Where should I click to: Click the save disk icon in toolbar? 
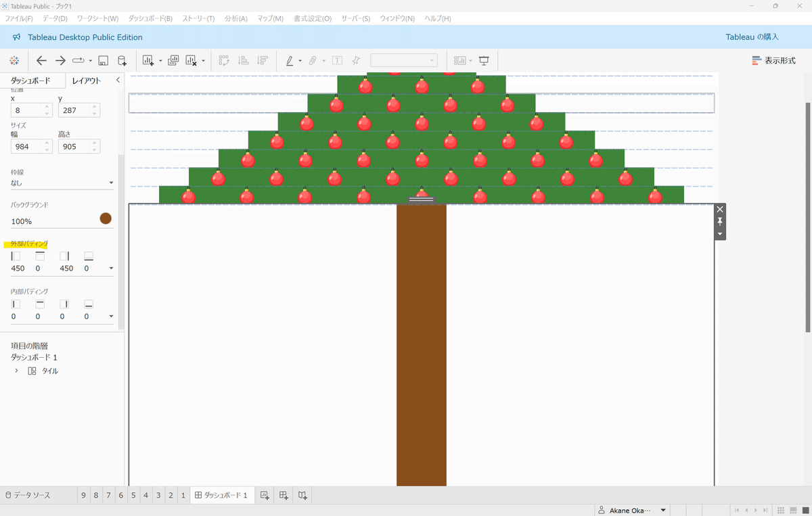(104, 61)
